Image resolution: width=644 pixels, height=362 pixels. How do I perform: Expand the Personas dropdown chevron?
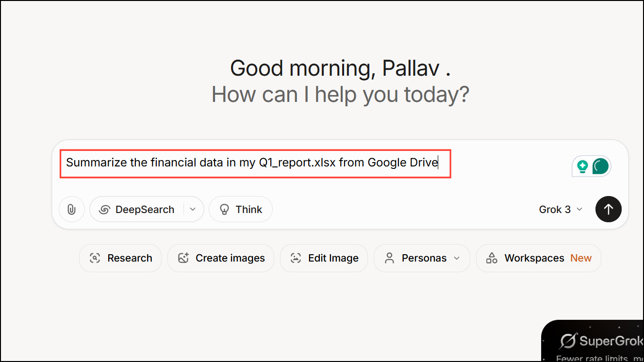pyautogui.click(x=457, y=258)
